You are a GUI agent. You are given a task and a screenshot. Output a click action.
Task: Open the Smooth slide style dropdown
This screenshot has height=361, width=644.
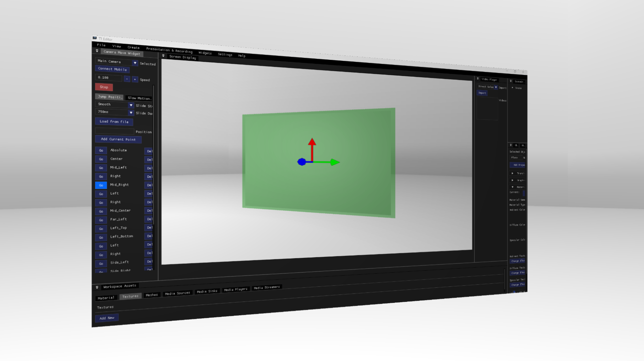(x=115, y=105)
